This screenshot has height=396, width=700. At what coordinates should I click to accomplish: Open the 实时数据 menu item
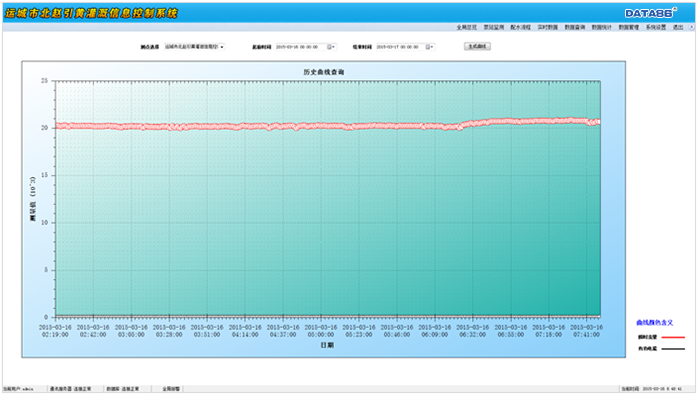(548, 27)
